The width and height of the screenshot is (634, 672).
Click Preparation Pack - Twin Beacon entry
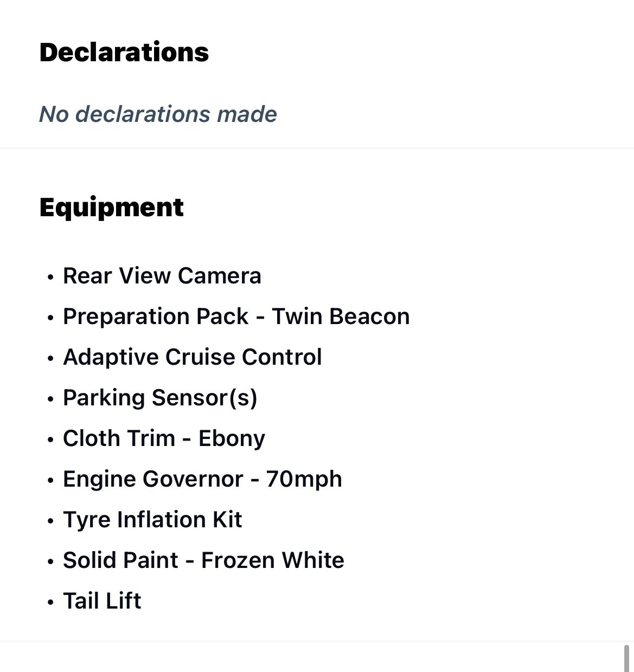(236, 316)
